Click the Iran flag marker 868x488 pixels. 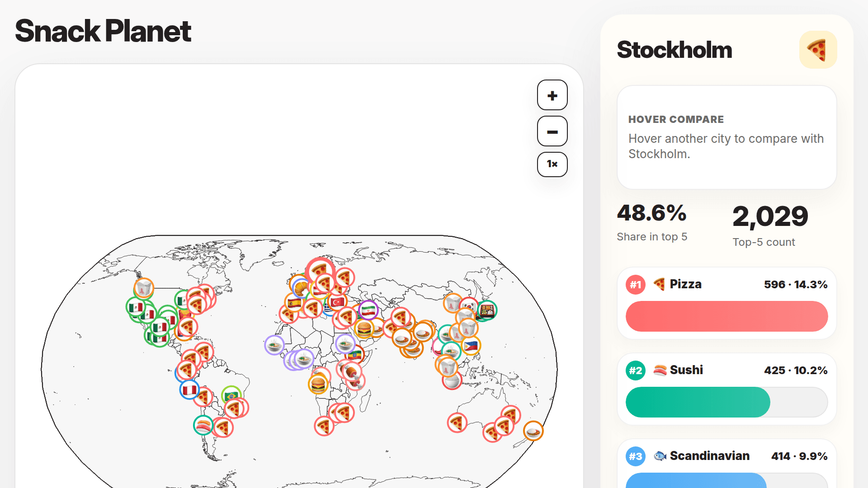point(368,310)
